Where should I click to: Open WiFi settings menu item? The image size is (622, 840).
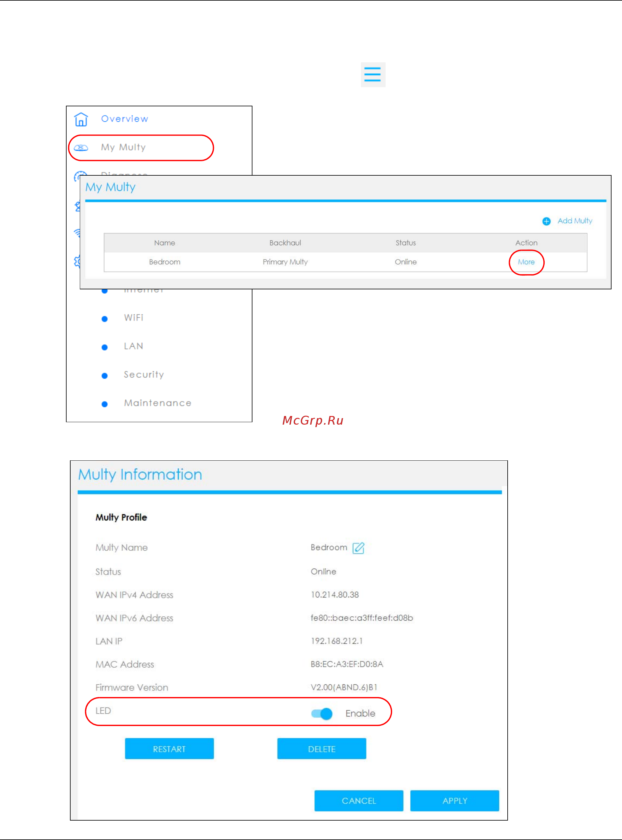pos(134,318)
